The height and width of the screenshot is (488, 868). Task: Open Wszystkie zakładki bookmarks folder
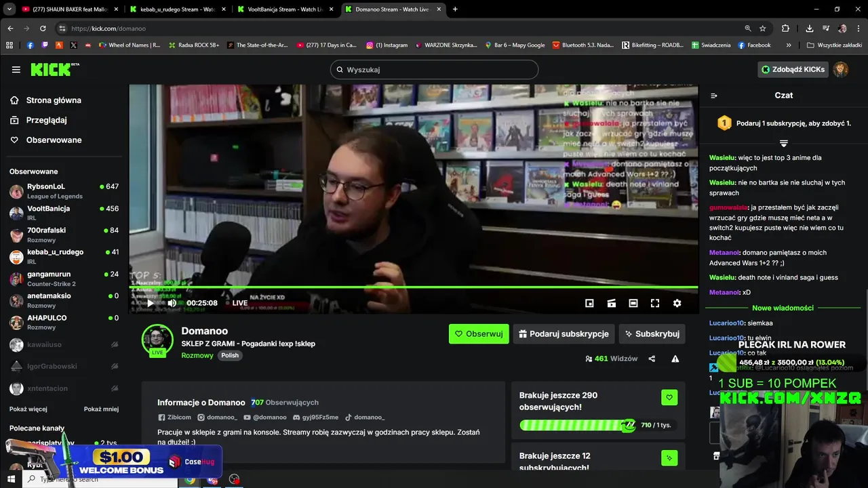click(x=834, y=45)
